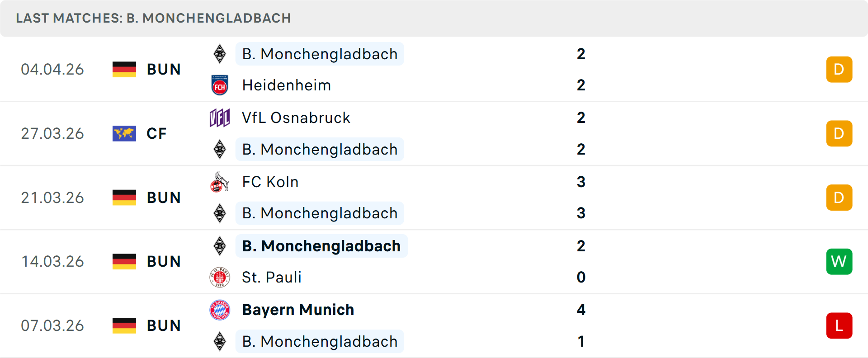
Task: Open details for the 07.03.26 match row
Action: click(497, 325)
